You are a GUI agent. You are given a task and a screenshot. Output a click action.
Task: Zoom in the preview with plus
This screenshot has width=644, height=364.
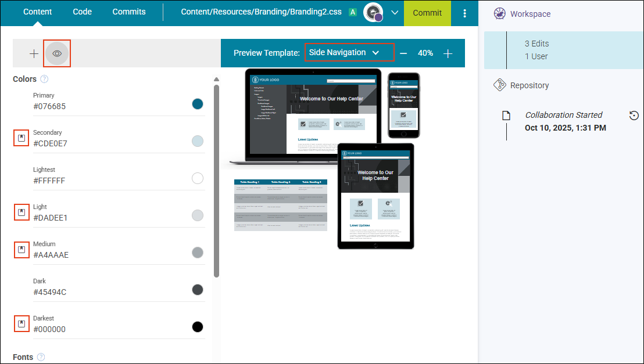tap(448, 53)
